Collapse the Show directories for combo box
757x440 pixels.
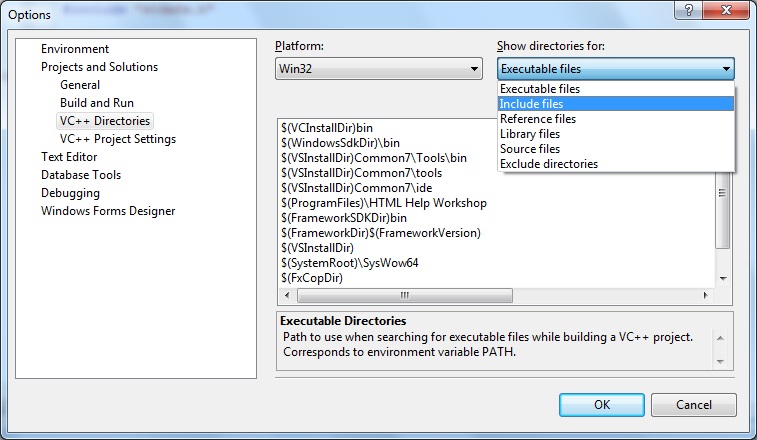pos(725,69)
